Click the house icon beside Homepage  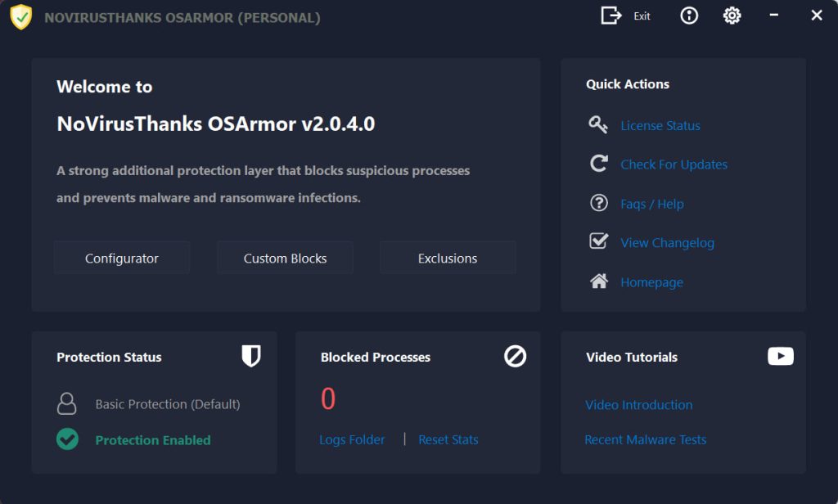598,281
